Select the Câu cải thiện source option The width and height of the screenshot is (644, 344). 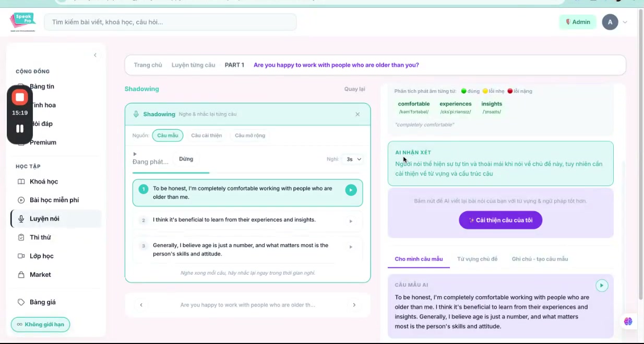(x=206, y=136)
